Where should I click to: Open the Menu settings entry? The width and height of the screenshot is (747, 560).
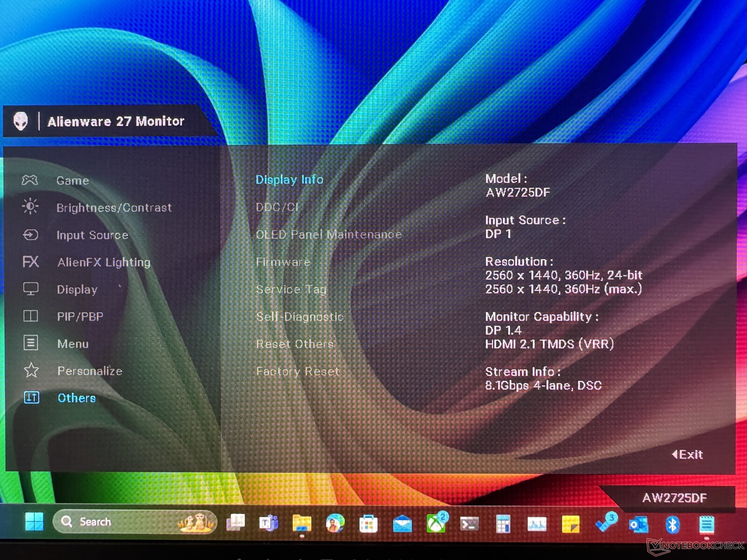coord(73,344)
